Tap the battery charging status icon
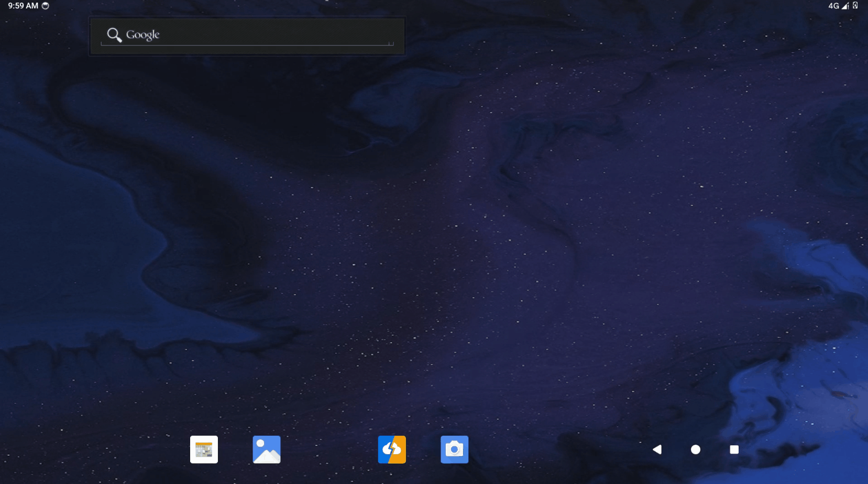This screenshot has width=868, height=484. pyautogui.click(x=855, y=6)
